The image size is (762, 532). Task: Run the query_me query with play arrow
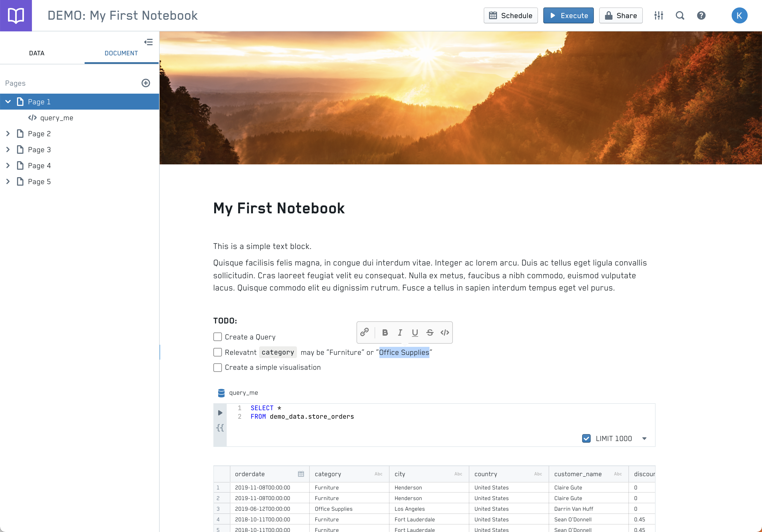coord(220,413)
